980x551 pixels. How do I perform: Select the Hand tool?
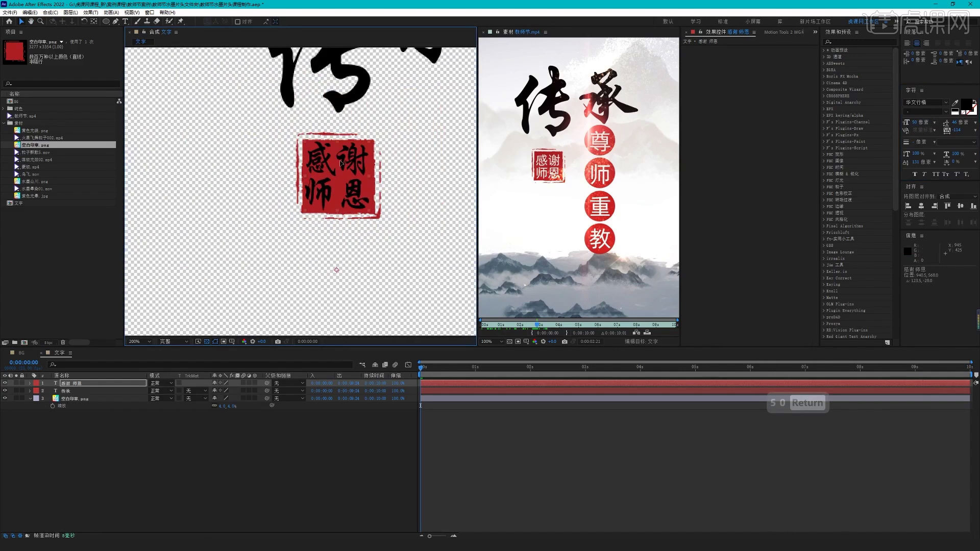tap(31, 21)
